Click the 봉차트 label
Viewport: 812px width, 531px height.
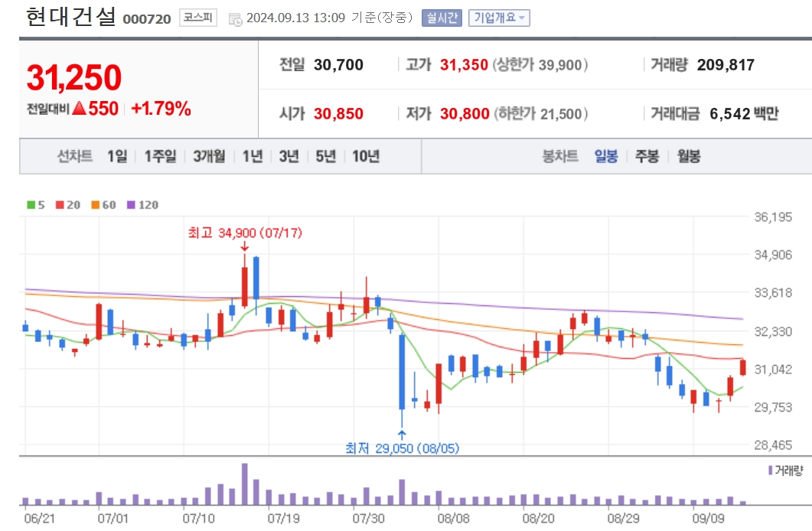(559, 156)
